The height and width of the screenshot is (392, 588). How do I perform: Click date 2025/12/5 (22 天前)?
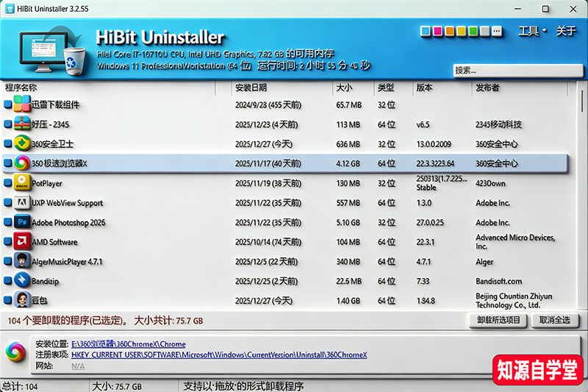coord(266,262)
